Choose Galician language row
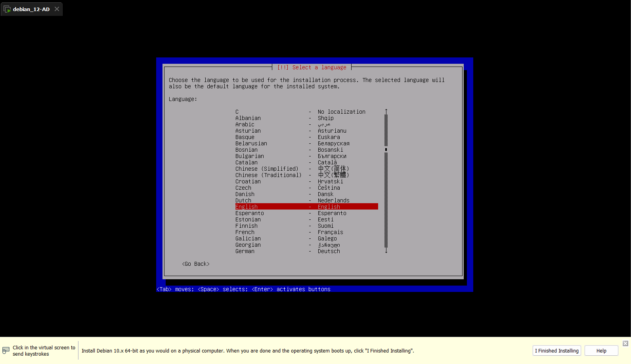This screenshot has width=631, height=364. (306, 238)
